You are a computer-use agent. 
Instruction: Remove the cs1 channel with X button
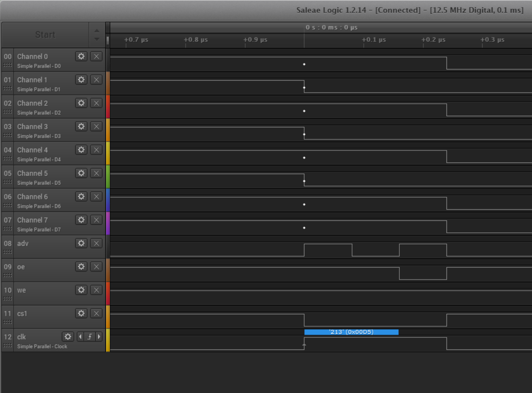pyautogui.click(x=96, y=314)
